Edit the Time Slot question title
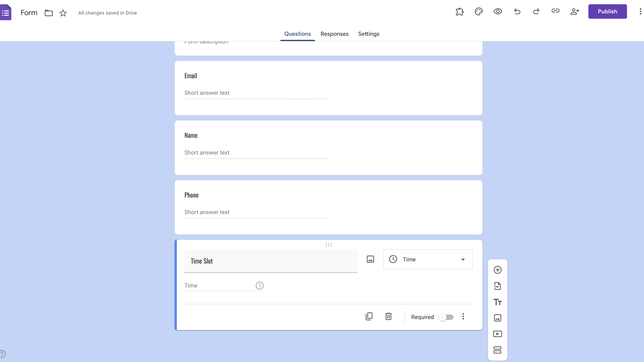The width and height of the screenshot is (644, 362). click(271, 261)
